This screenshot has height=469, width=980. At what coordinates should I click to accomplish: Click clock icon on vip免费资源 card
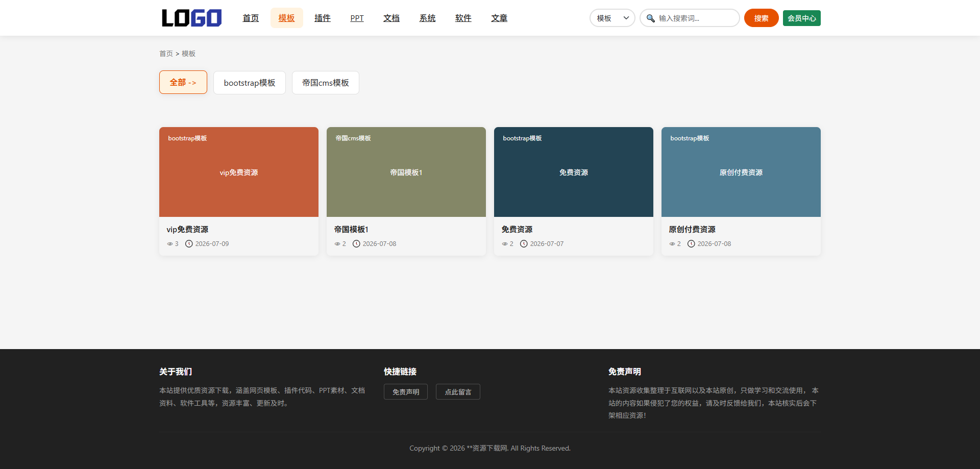[189, 244]
